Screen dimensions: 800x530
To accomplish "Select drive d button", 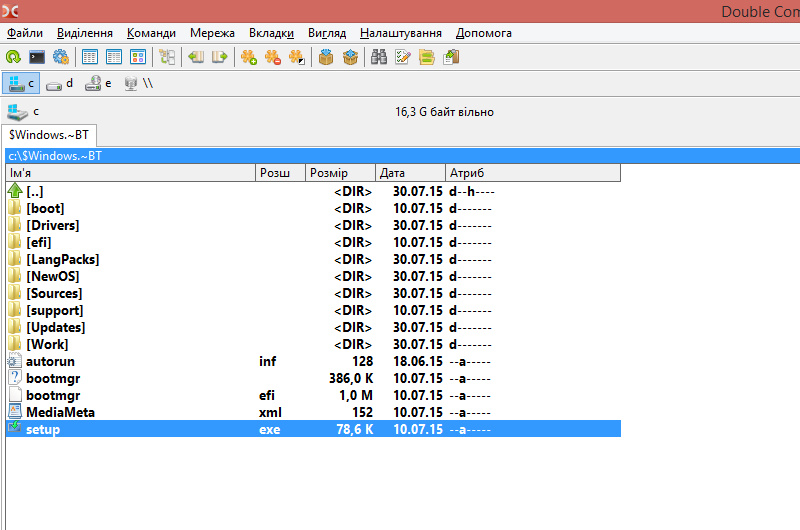I will (x=59, y=83).
